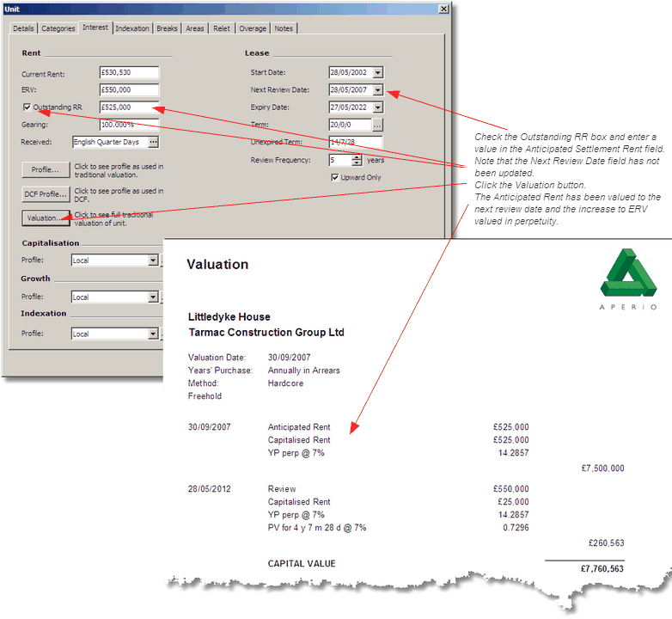Click the 0.7296 PV factor value

tap(516, 528)
